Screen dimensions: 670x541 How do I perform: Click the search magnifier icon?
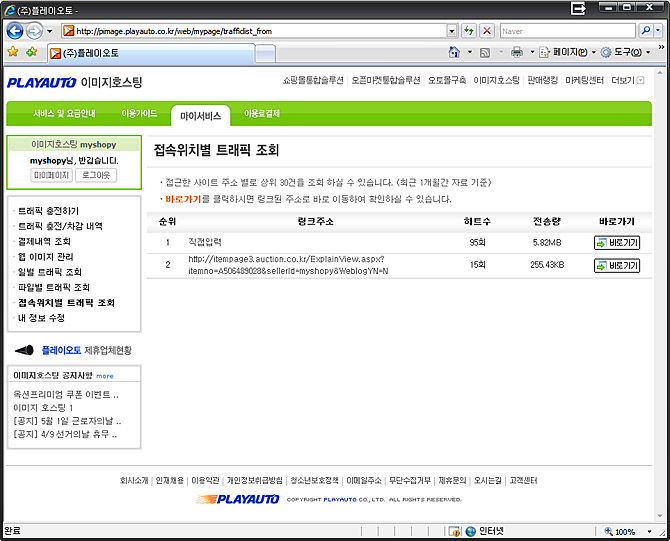tap(644, 31)
